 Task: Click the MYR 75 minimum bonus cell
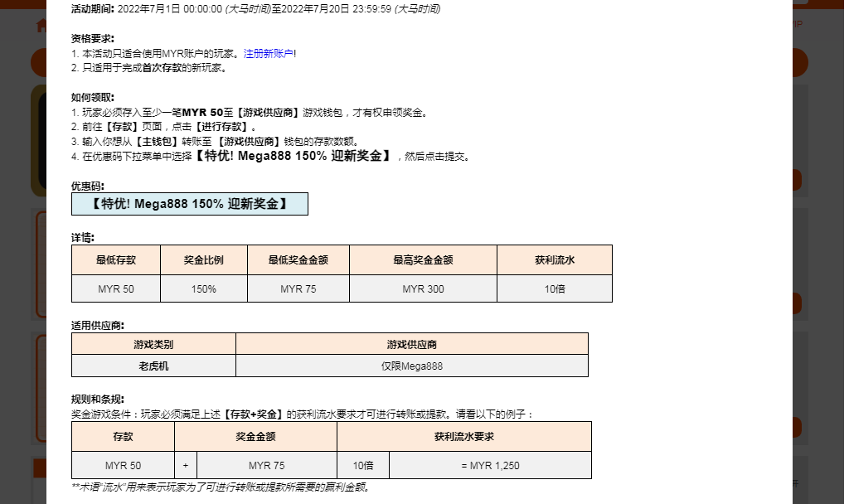point(298,289)
